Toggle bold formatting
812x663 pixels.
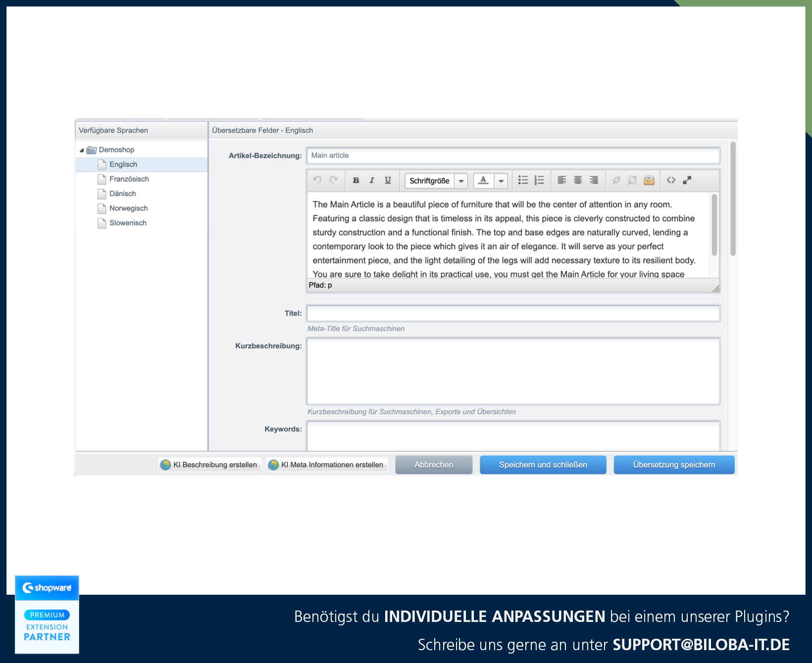[x=355, y=180]
